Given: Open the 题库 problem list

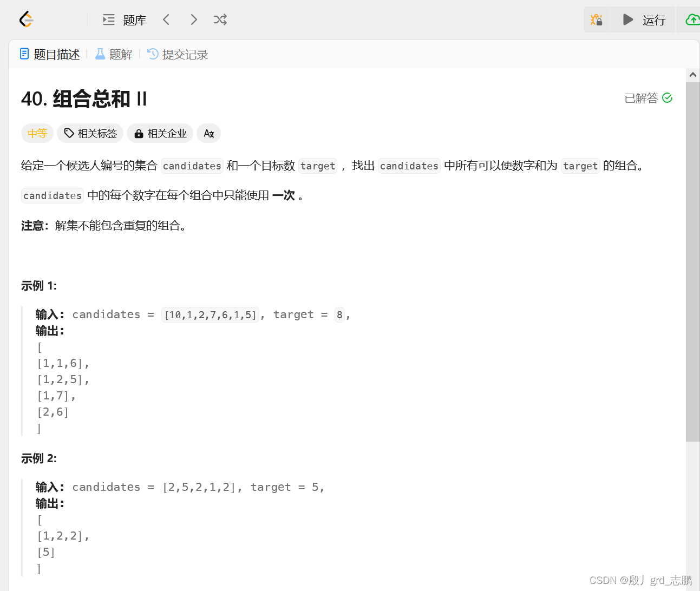Looking at the screenshot, I should coord(125,20).
